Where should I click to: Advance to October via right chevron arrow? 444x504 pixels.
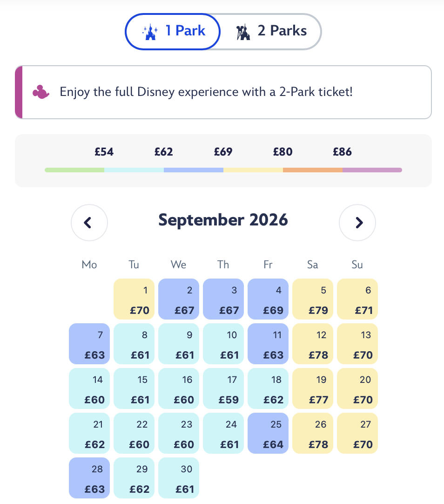(357, 223)
